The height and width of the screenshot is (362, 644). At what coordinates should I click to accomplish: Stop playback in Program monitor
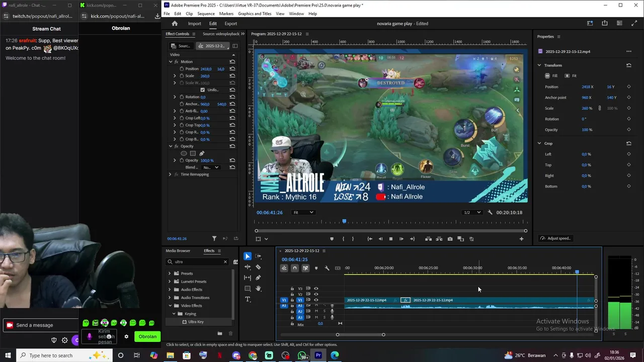pos(391,239)
